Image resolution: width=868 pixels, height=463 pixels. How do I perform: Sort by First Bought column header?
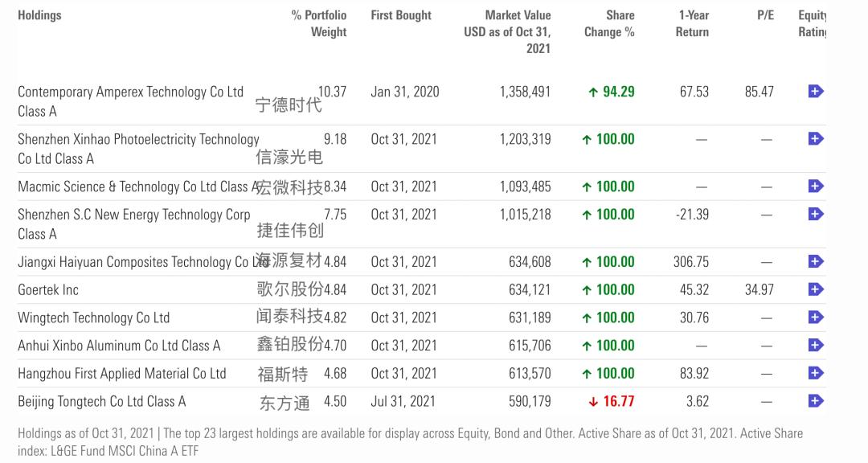401,15
